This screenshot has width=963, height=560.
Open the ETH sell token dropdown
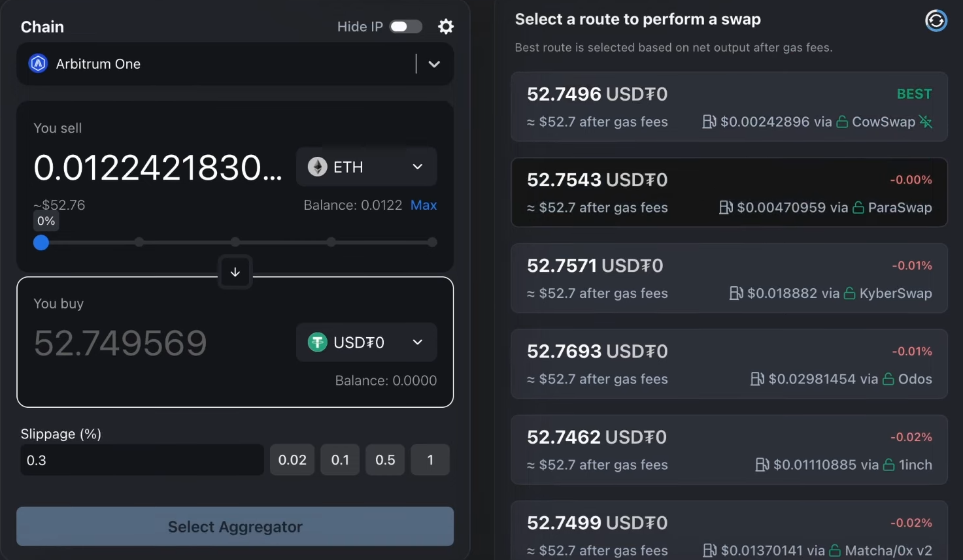[x=418, y=167]
